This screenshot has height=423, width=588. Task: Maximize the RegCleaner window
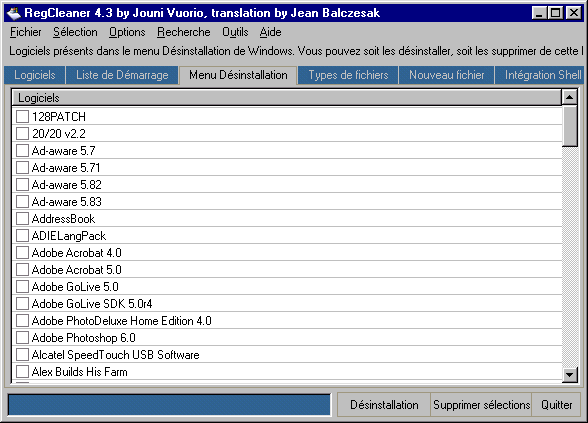pyautogui.click(x=555, y=13)
